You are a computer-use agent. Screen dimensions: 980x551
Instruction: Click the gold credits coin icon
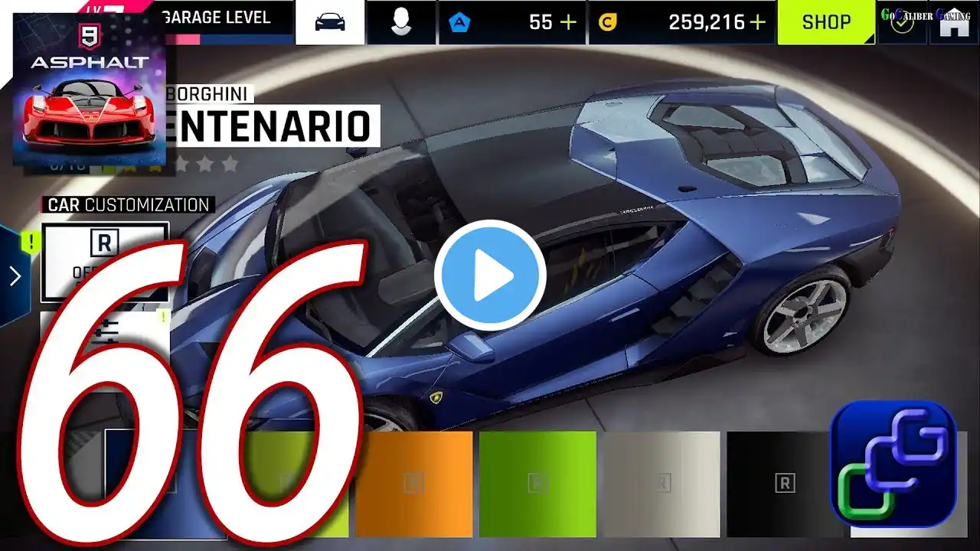click(x=608, y=23)
